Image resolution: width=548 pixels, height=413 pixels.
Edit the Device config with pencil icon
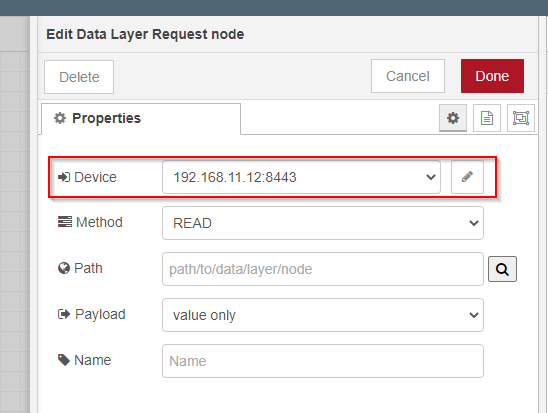point(467,177)
